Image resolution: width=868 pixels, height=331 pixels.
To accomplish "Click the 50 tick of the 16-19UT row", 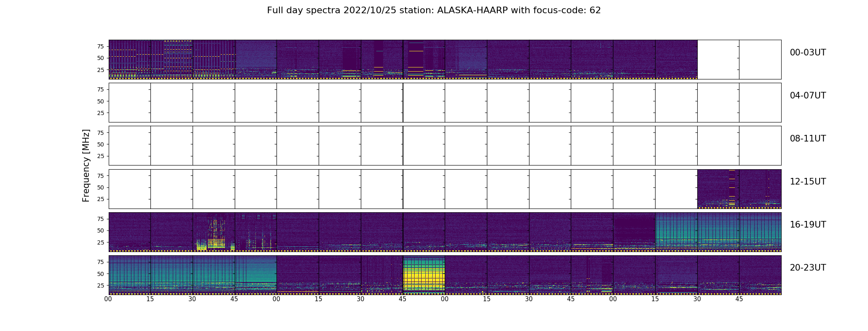I will pos(100,230).
